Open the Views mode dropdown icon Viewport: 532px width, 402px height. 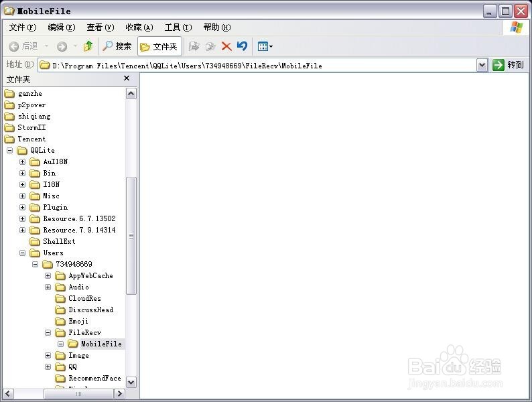tap(265, 46)
